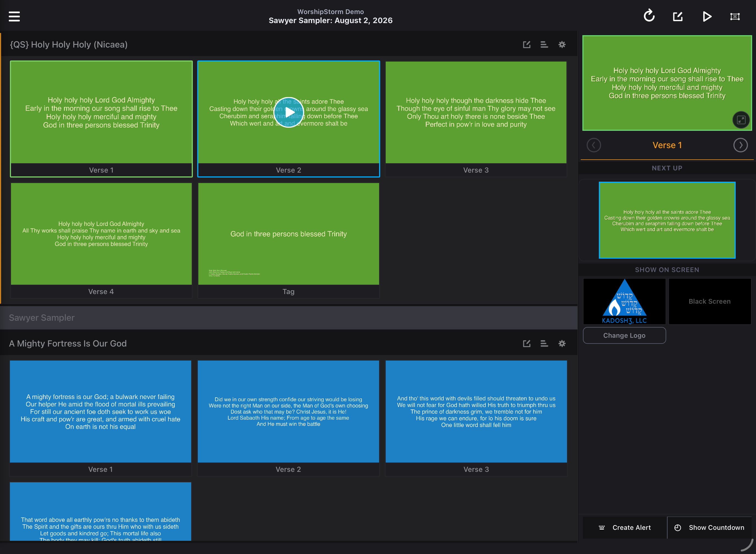
Task: Open settings gear for A Mighty Fortress
Action: (562, 344)
